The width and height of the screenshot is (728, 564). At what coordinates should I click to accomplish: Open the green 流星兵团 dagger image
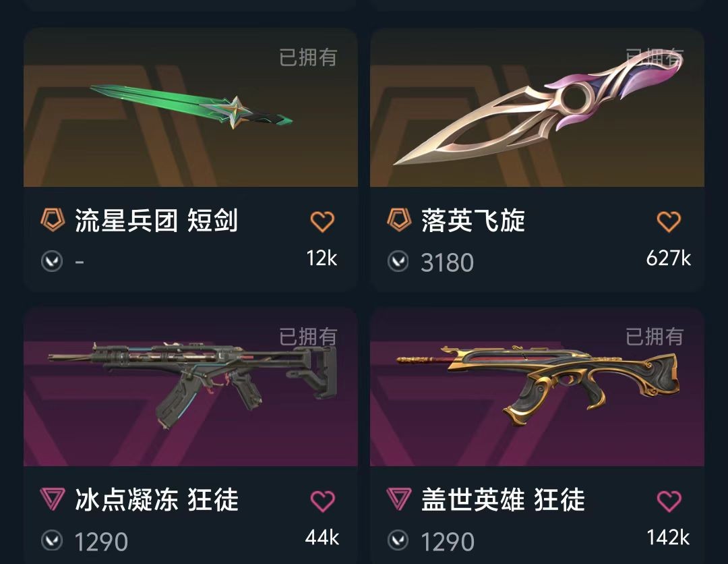(x=190, y=107)
